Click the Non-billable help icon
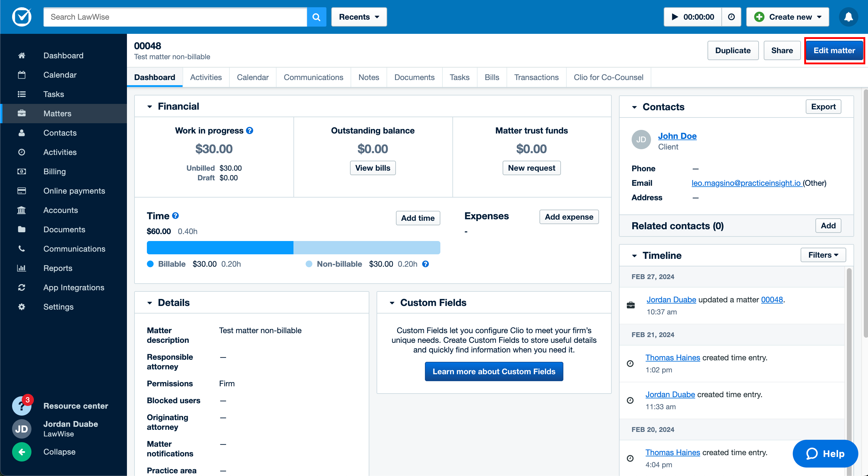The width and height of the screenshot is (868, 476). point(426,264)
